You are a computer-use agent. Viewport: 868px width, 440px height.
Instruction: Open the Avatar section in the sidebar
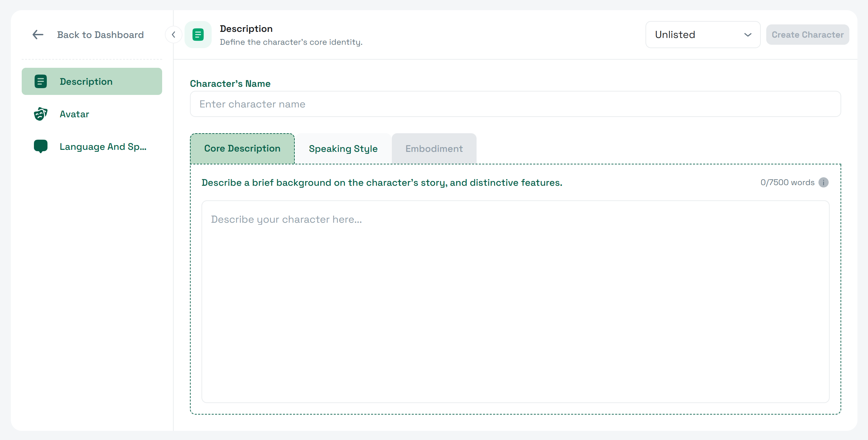[x=92, y=114]
